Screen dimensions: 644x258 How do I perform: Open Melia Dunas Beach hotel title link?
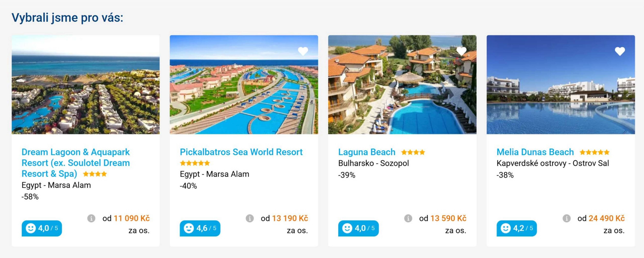click(x=535, y=152)
